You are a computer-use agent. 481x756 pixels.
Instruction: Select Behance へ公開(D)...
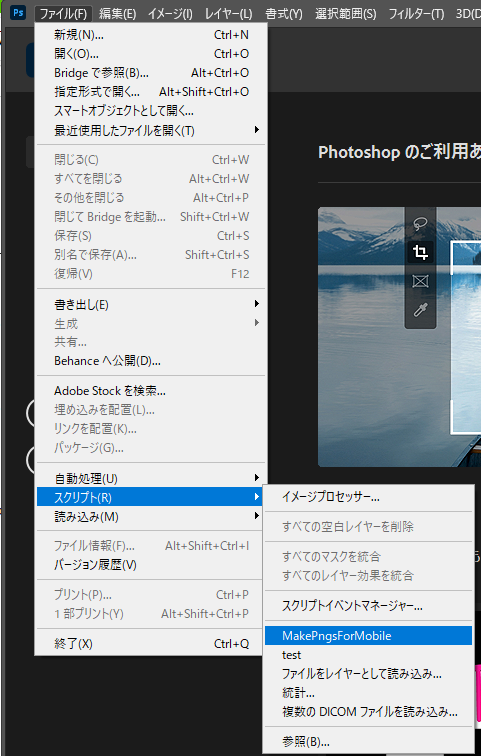click(151, 361)
